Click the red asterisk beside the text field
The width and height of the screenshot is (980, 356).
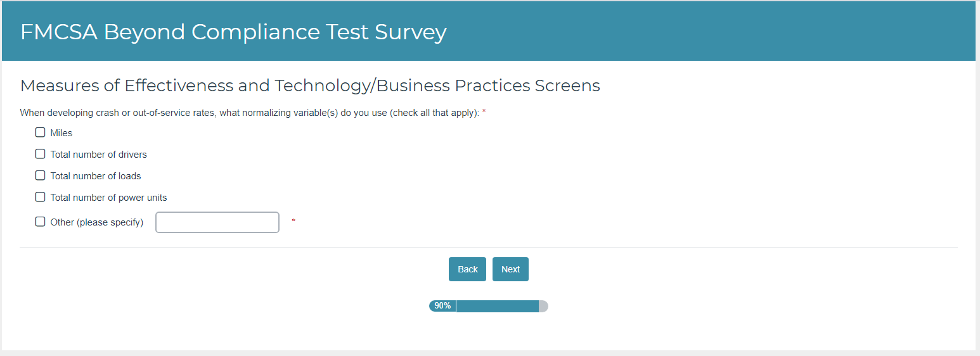pyautogui.click(x=293, y=221)
